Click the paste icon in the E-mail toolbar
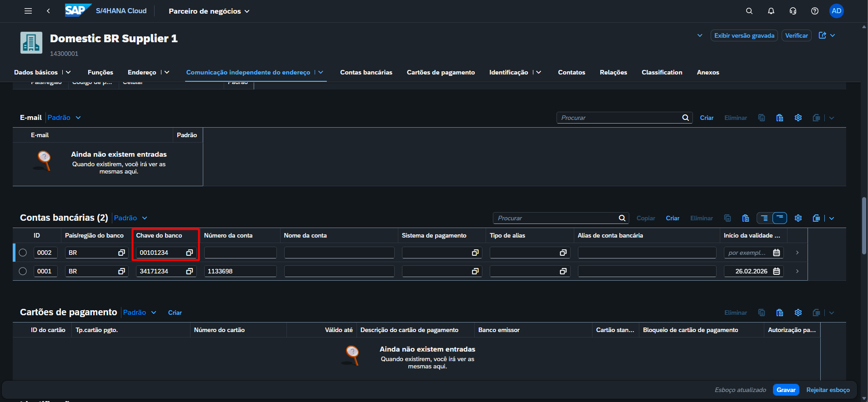The width and height of the screenshot is (868, 402). (x=780, y=118)
